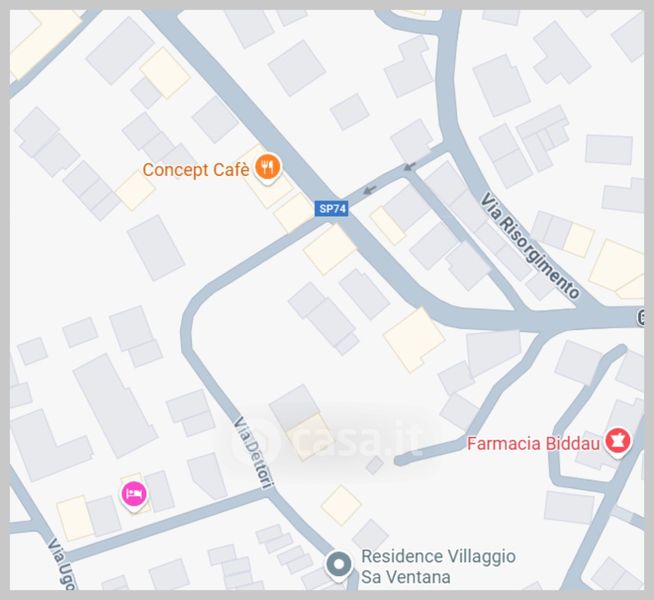Select the Concept Cafè text label

tap(196, 170)
